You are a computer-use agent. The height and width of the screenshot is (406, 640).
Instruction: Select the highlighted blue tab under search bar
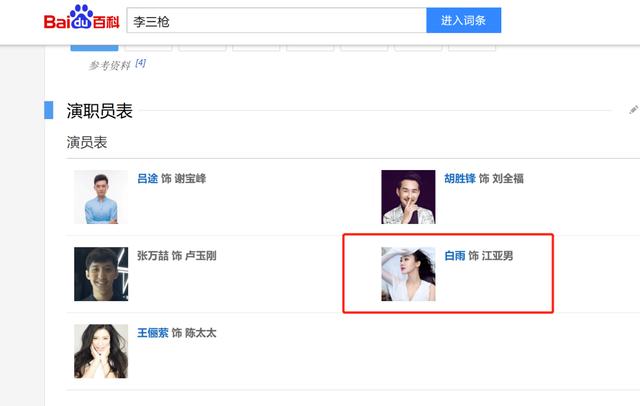click(x=94, y=48)
